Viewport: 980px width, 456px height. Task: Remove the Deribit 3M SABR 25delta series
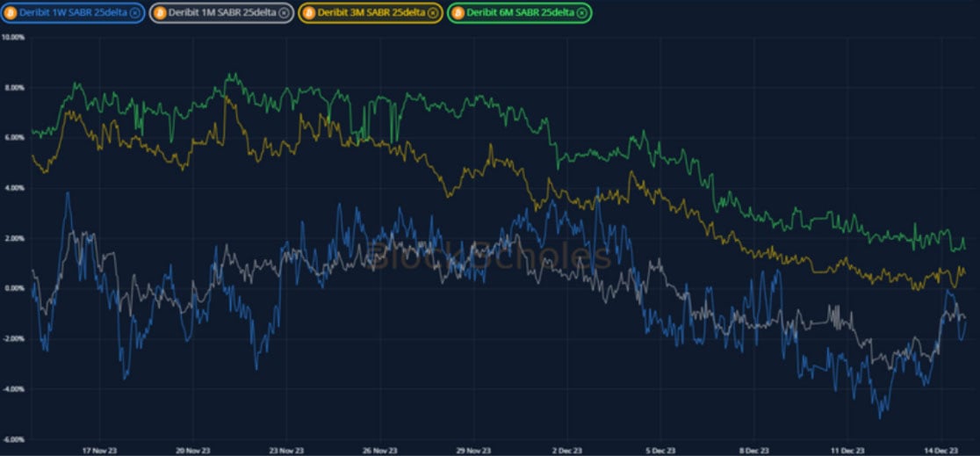coord(433,13)
